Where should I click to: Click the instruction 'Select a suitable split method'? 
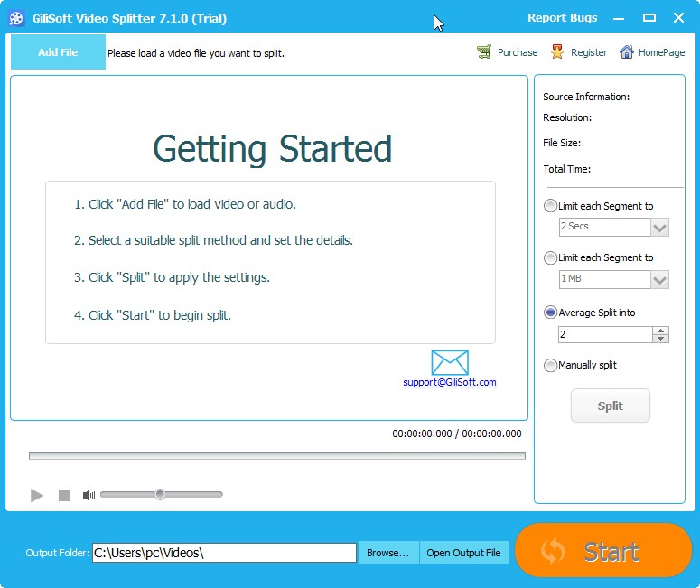[213, 240]
